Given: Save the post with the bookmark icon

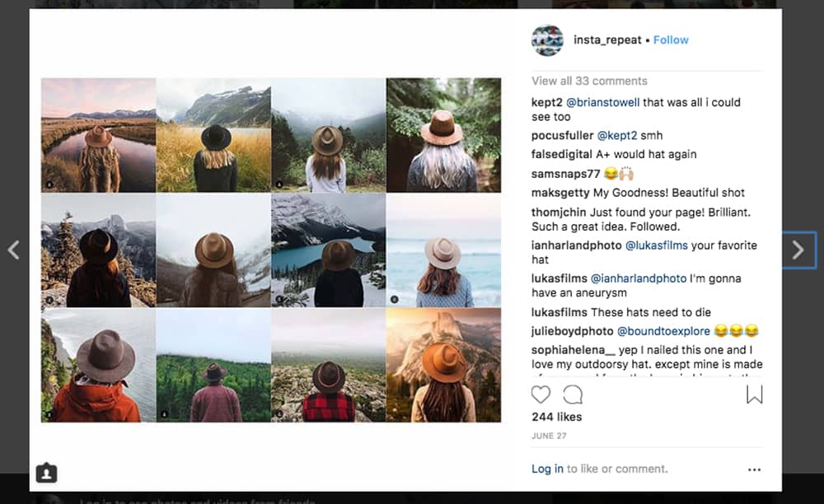Looking at the screenshot, I should coord(754,395).
